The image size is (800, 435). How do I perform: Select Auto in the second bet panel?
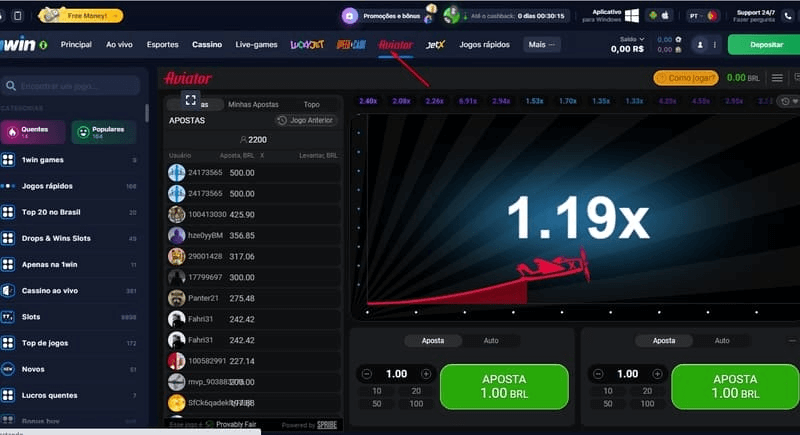click(x=722, y=341)
